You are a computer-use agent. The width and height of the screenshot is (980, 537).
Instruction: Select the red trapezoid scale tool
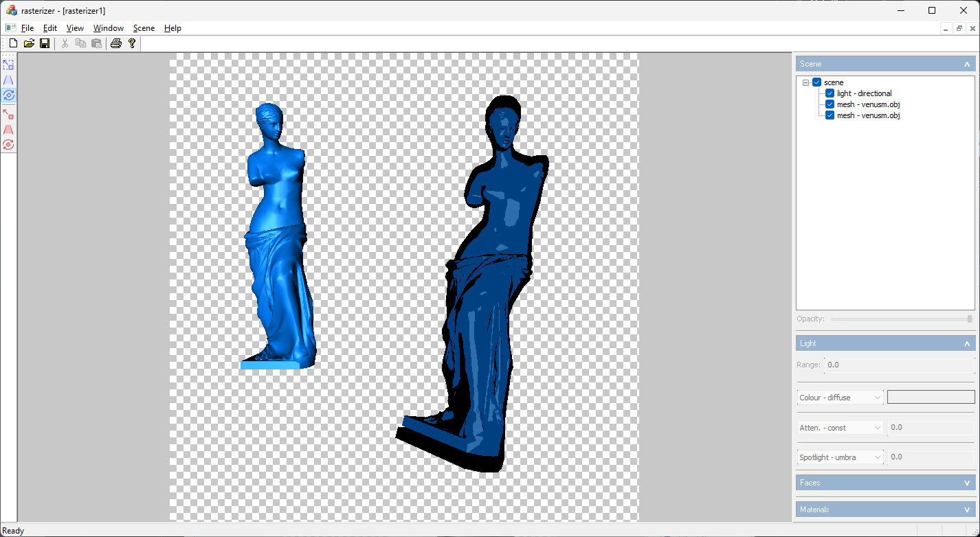click(x=8, y=129)
